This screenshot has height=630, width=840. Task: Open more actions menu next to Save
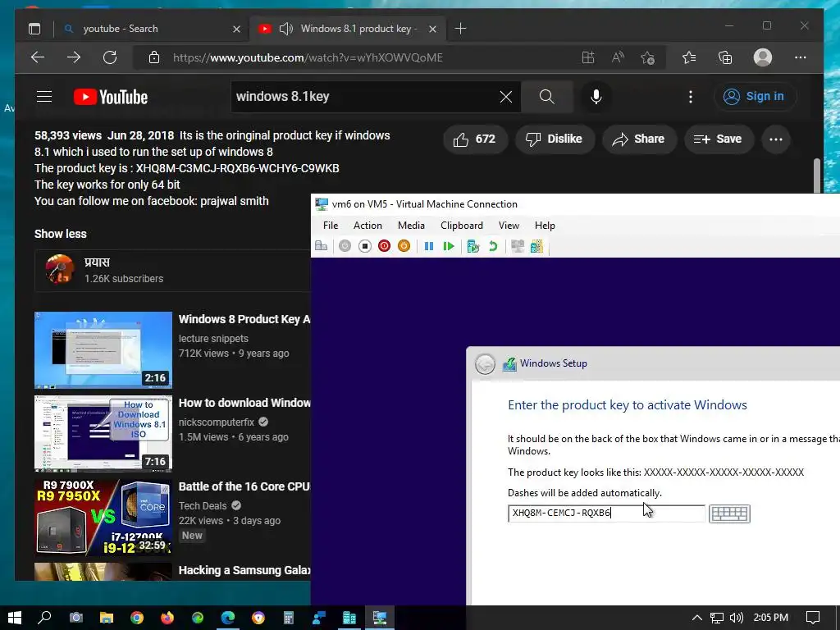[x=776, y=139]
